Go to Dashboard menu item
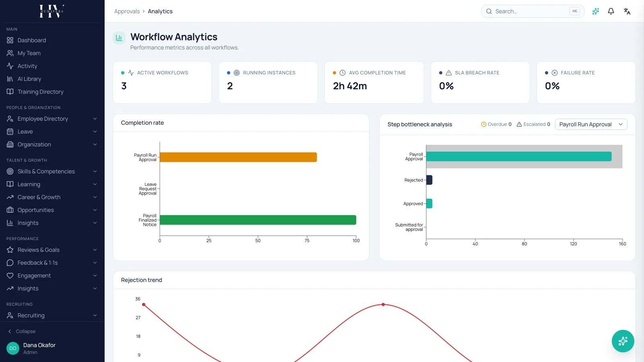The height and width of the screenshot is (362, 644). pos(52,40)
